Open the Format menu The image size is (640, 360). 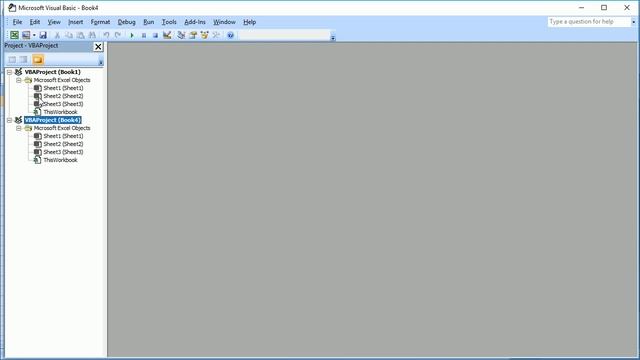coord(100,22)
